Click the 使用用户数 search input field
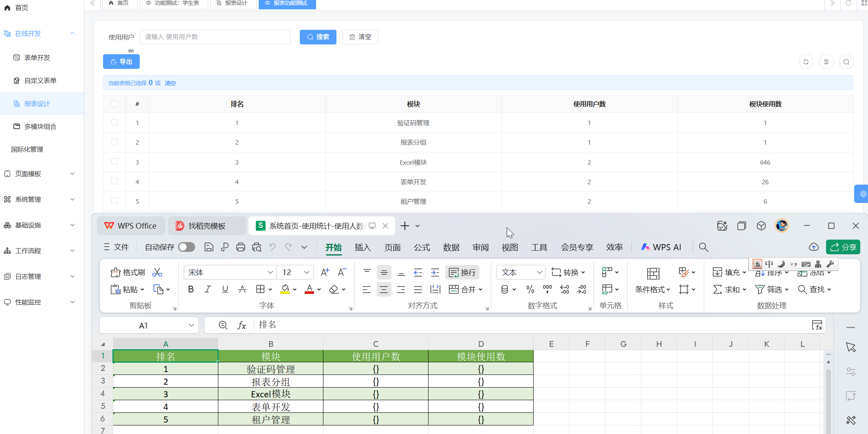868x434 pixels. point(215,37)
